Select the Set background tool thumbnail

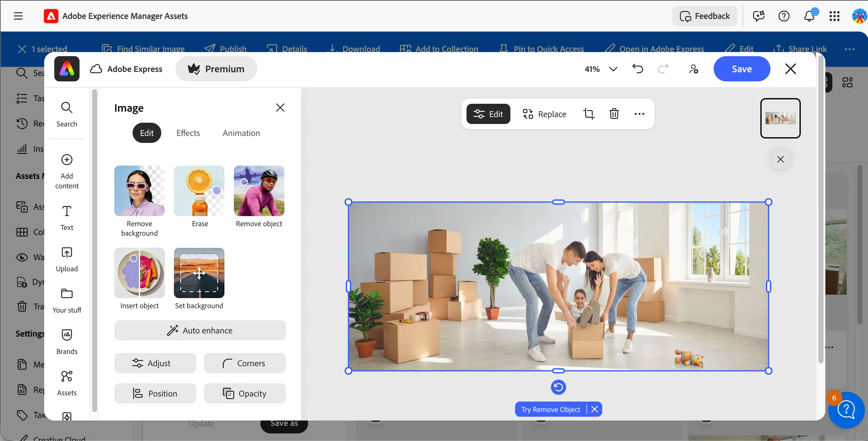click(x=199, y=273)
